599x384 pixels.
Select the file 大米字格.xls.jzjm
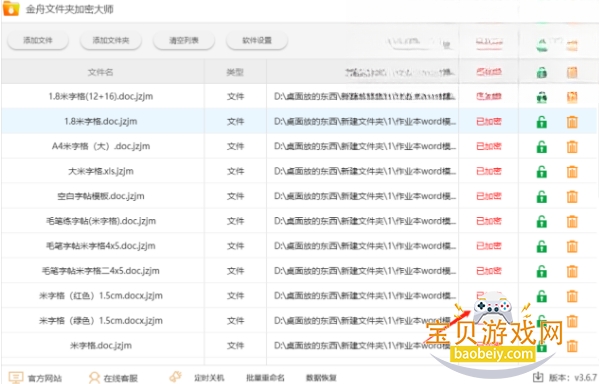[x=101, y=171]
